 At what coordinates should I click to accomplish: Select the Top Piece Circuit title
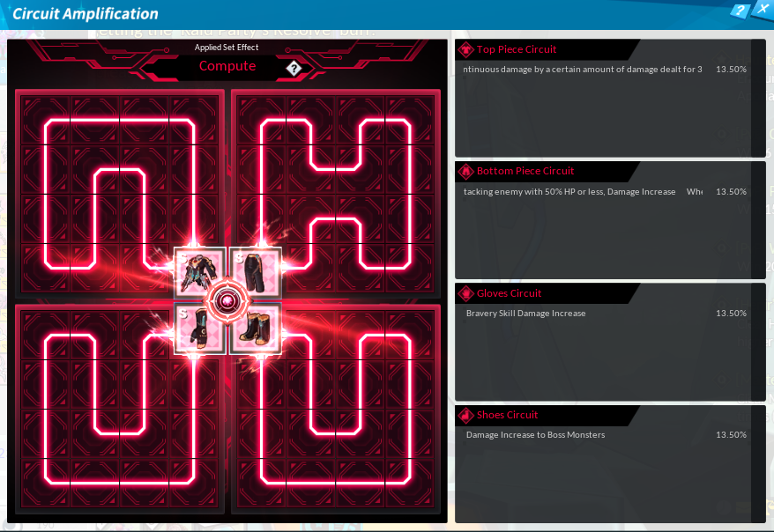[517, 49]
